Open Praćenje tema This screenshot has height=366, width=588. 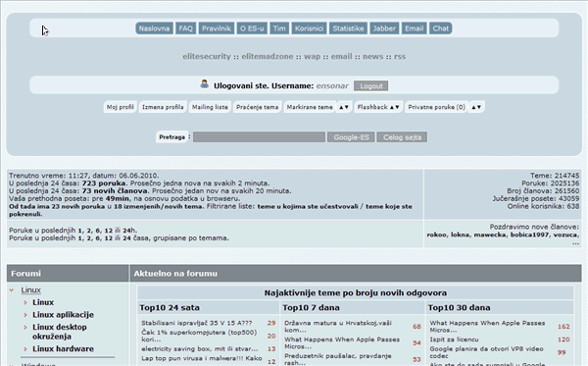click(257, 107)
